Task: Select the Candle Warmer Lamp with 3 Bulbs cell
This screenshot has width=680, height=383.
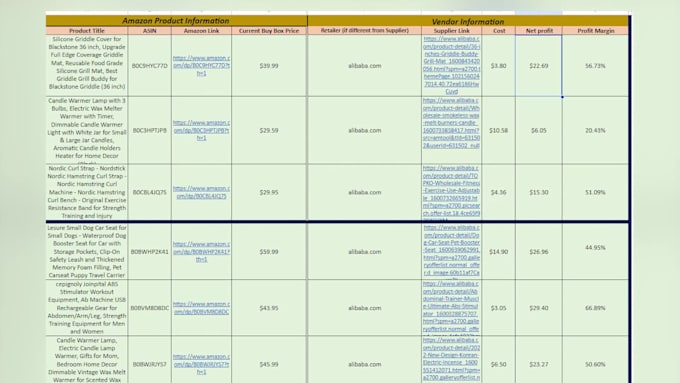Action: click(x=87, y=130)
